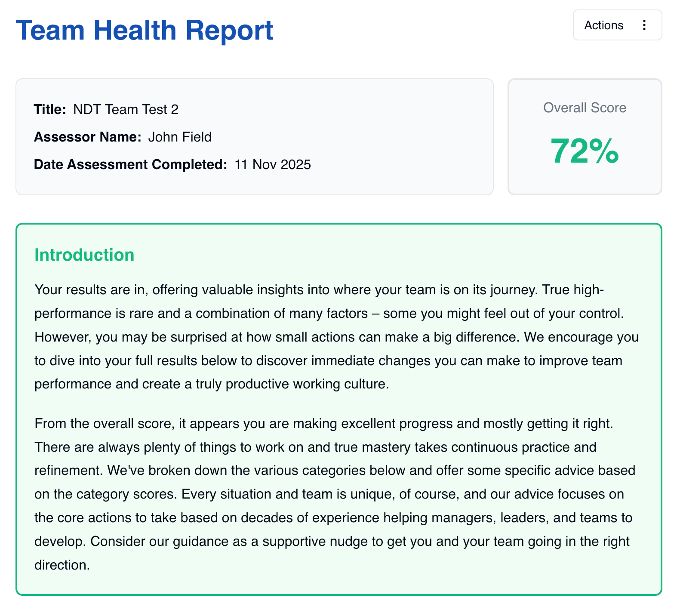This screenshot has height=616, width=677.
Task: Click the Team Health Report heading
Action: pos(145,31)
